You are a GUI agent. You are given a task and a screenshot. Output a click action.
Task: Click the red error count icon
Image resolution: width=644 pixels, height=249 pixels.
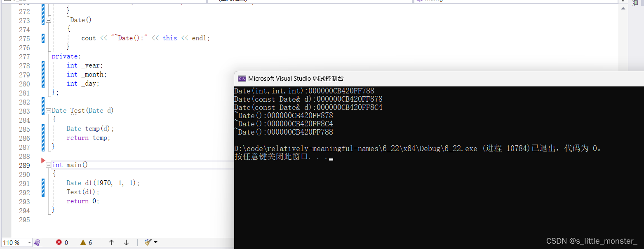[x=59, y=242]
